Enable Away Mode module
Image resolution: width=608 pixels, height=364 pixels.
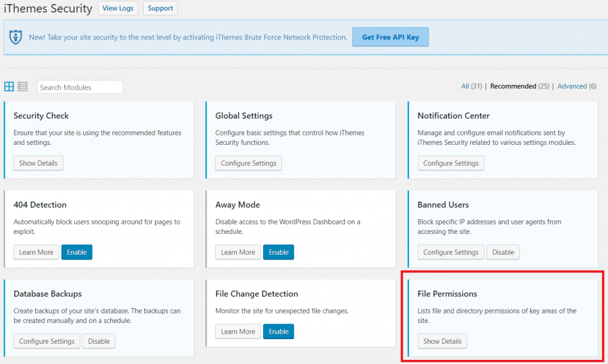(279, 252)
